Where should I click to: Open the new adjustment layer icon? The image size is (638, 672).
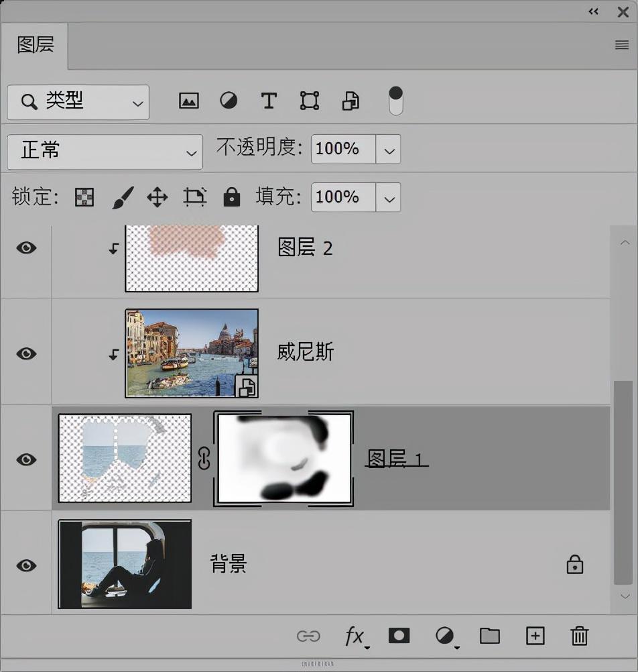coord(444,636)
